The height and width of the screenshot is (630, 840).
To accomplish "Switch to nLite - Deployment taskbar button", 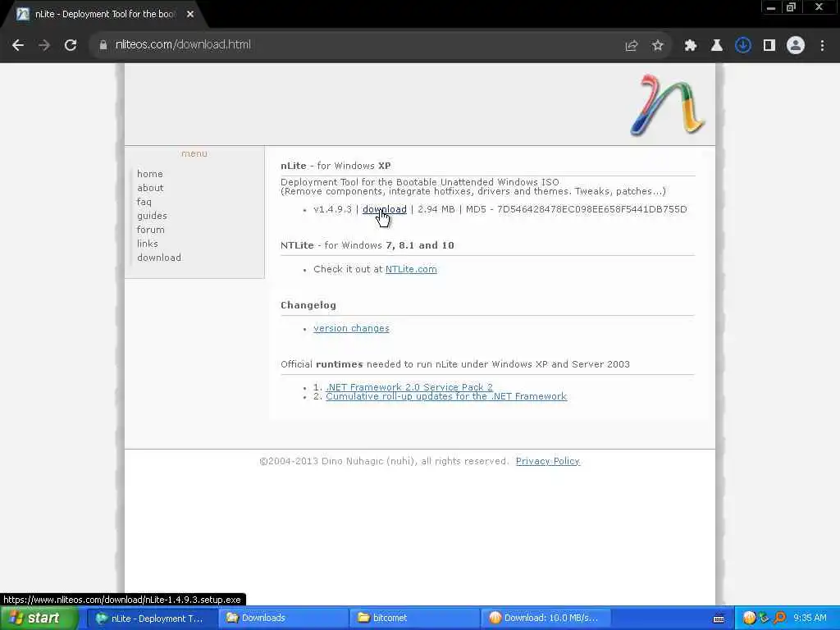I will pos(152,619).
